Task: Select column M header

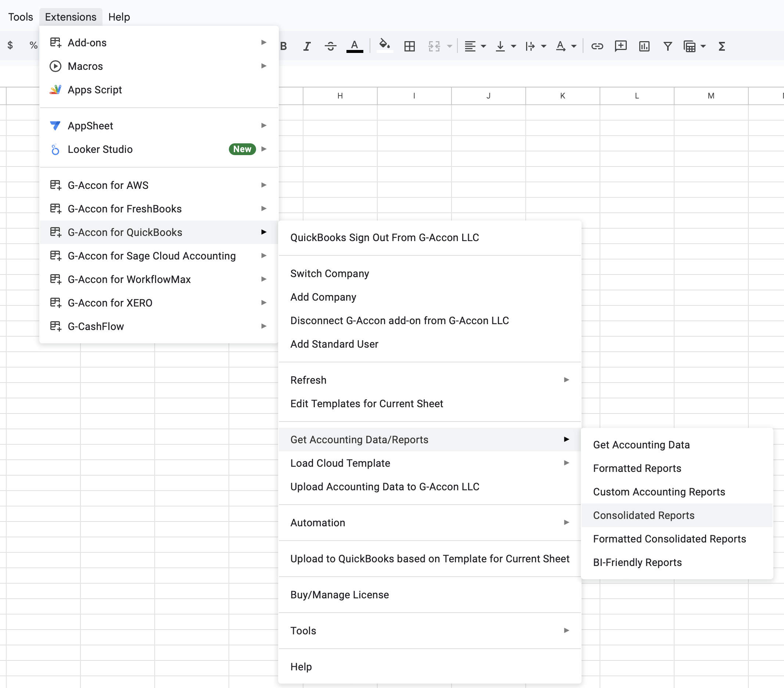Action: pos(711,96)
